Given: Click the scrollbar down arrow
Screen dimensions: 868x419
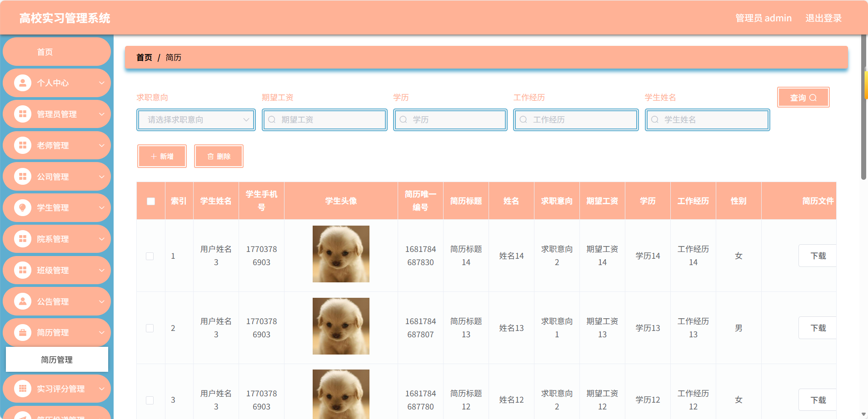Looking at the screenshot, I should pos(864,414).
